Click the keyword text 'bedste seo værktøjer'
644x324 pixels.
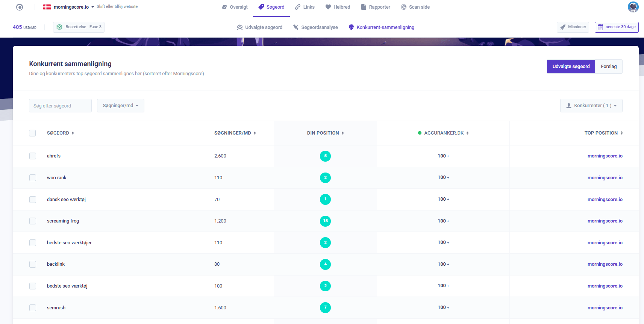69,243
